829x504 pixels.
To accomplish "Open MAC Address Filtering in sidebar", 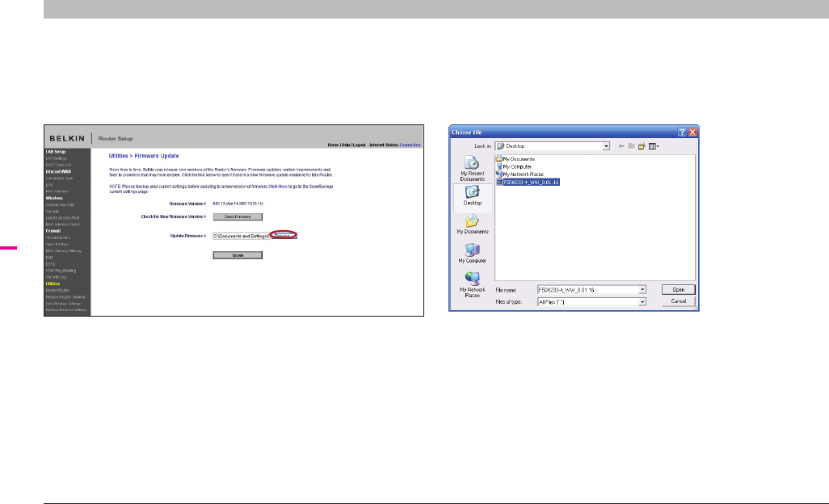I will (64, 251).
